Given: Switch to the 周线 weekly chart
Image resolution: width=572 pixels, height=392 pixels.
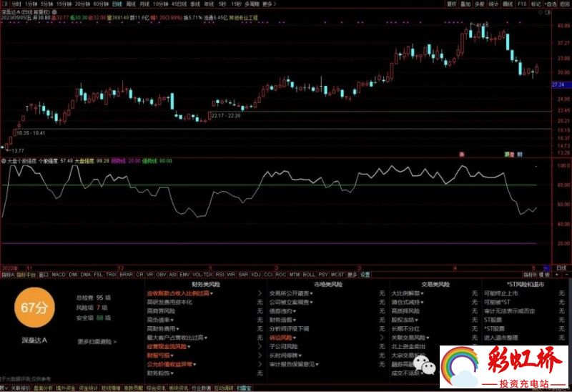Looking at the screenshot, I should [x=131, y=4].
